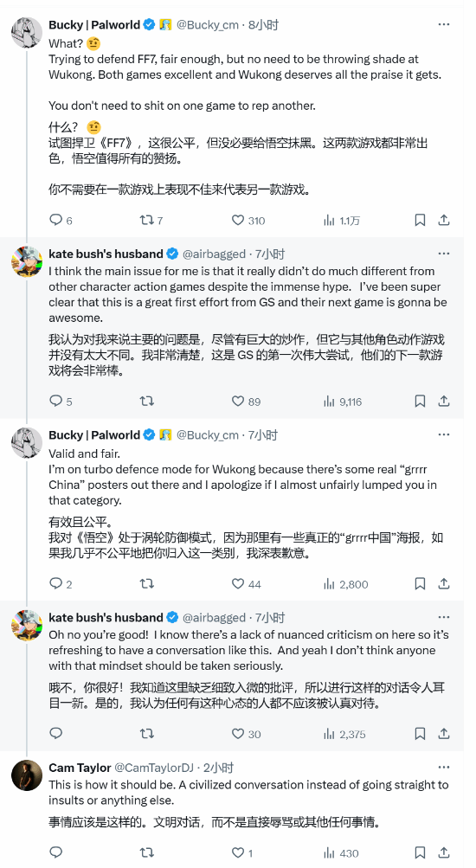This screenshot has height=868, width=476.
Task: Open more options for Bucky's first tweet
Action: click(444, 24)
